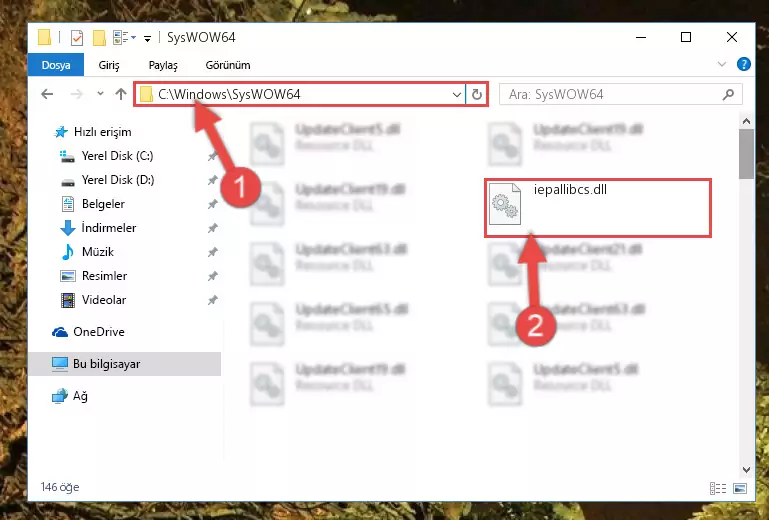
Task: Select OneDrive in navigation pane
Action: click(x=99, y=332)
